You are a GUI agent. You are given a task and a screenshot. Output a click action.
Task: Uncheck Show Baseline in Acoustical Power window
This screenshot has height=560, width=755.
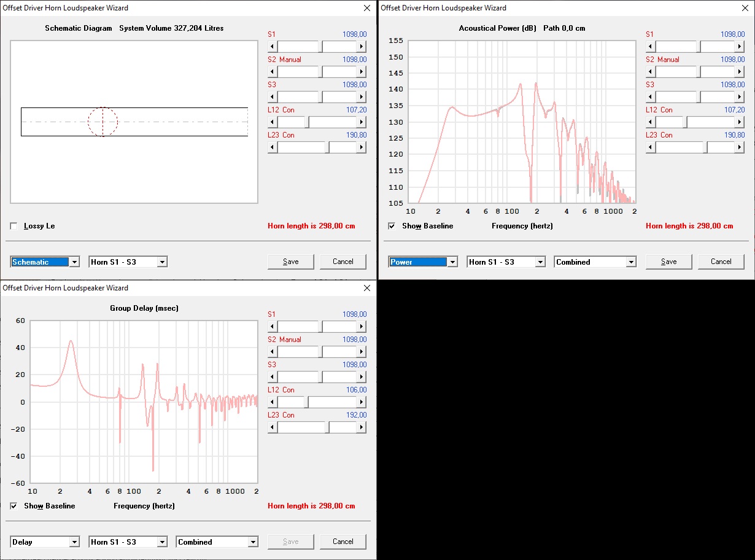(392, 226)
